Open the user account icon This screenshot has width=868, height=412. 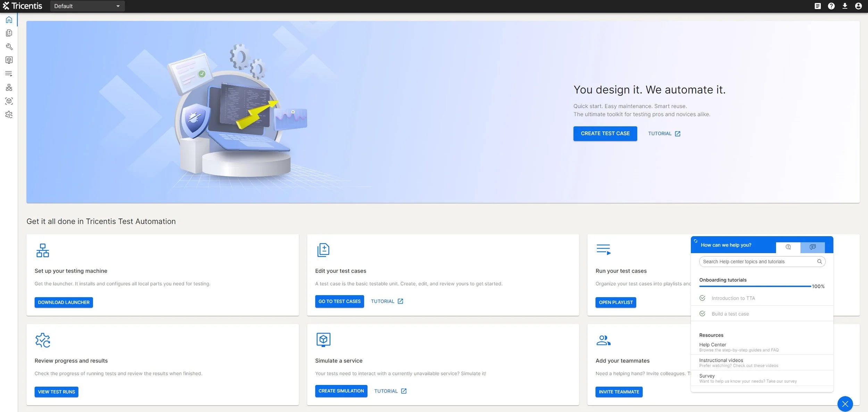(x=858, y=6)
